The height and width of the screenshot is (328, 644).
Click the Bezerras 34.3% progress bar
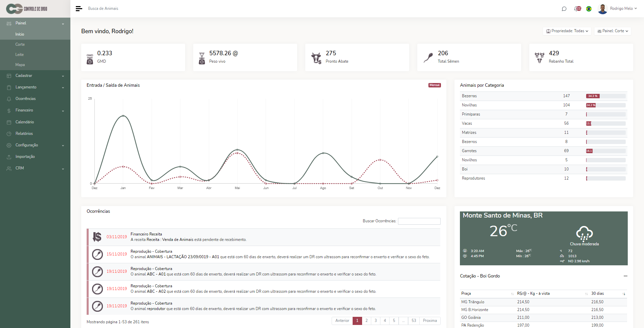point(606,96)
